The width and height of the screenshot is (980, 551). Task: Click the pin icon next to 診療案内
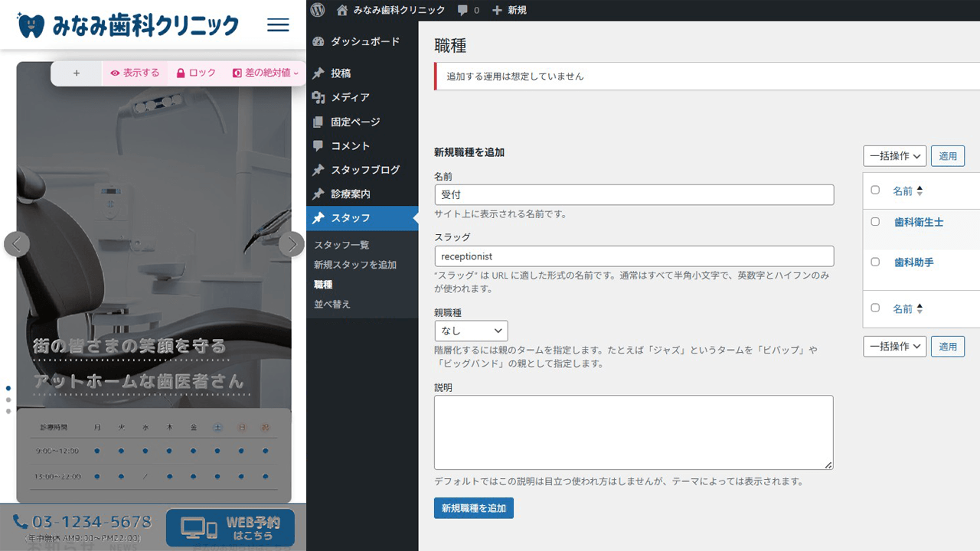[318, 194]
